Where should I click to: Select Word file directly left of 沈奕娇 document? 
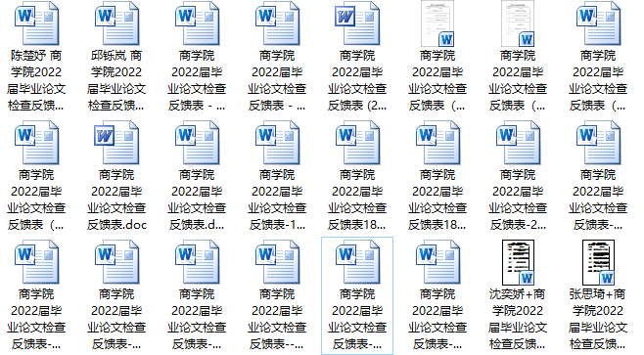tap(437, 262)
